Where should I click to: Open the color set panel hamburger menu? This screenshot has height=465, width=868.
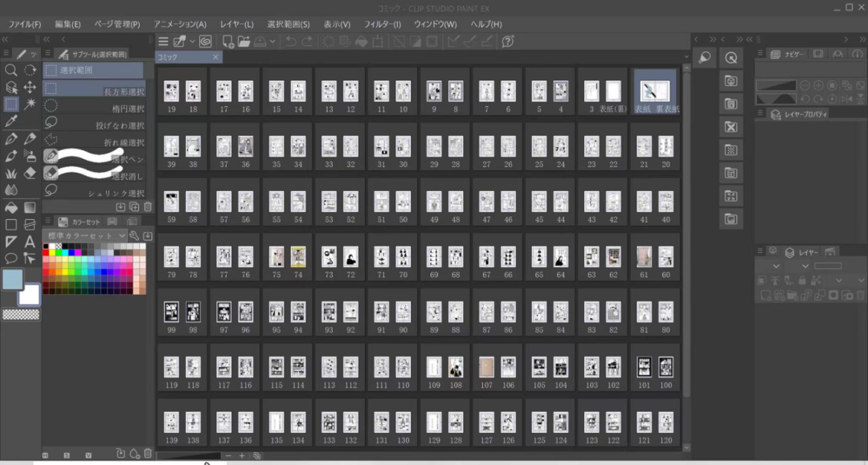click(x=47, y=221)
